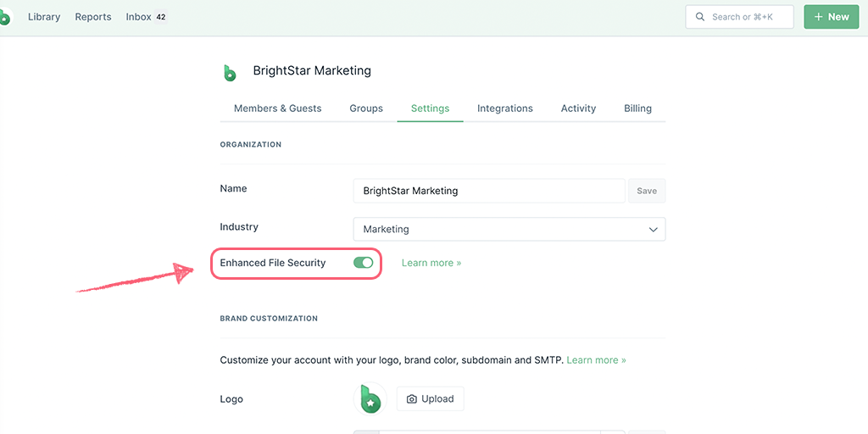The image size is (868, 434).
Task: Click the BrightStar Marketing organization logo icon
Action: [229, 72]
